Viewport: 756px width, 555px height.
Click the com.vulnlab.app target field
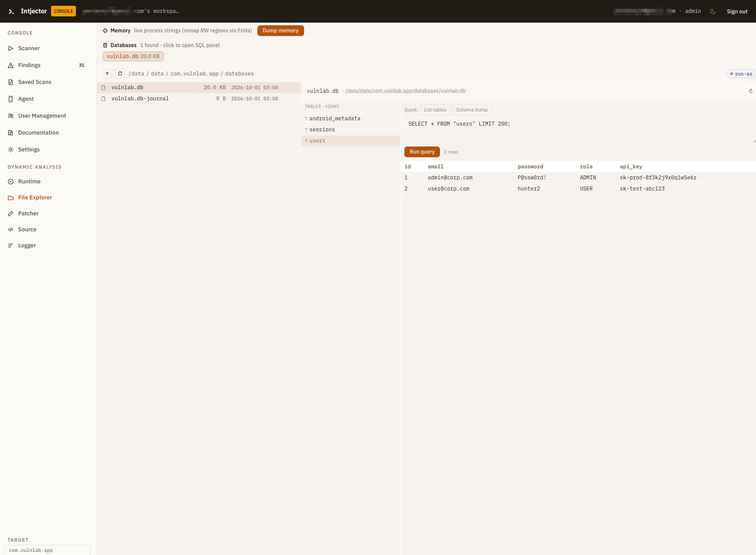[47, 550]
